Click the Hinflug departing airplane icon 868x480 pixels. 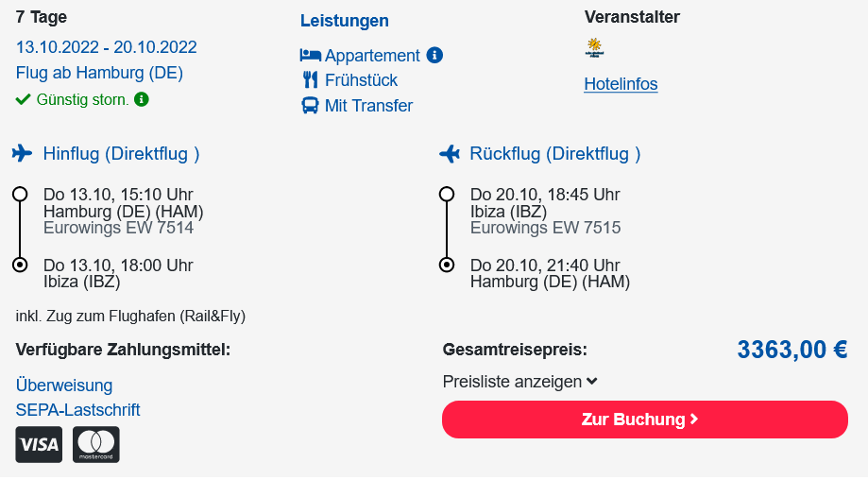(x=23, y=153)
